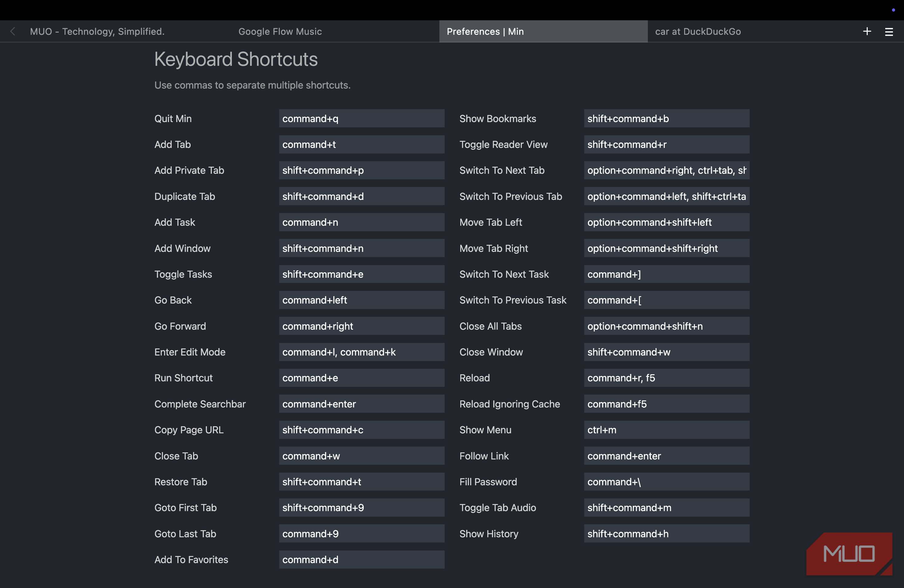Screen dimensions: 904x588
Task: Click the 'Copy Page URL' label
Action: [189, 430]
